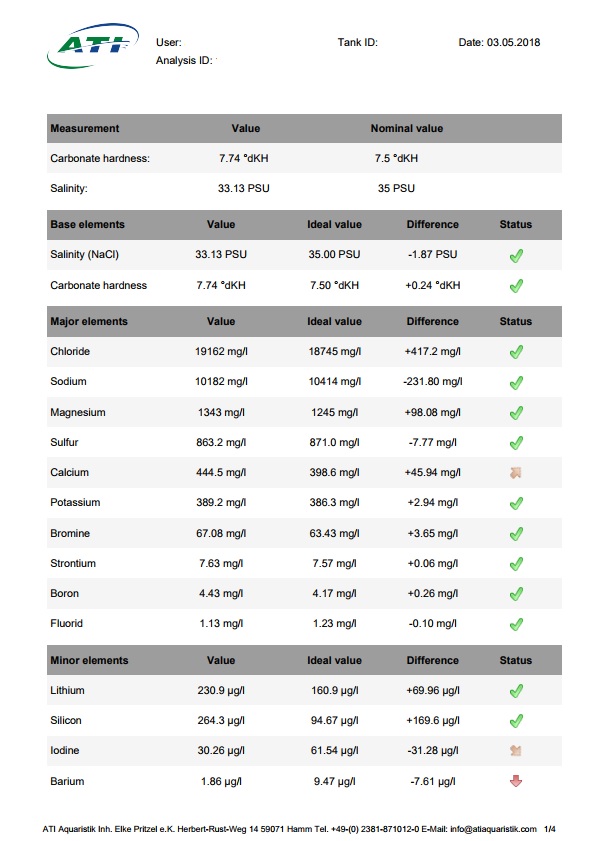Click the Barium difference -7.61 µg/l
The height and width of the screenshot is (841, 609).
[432, 781]
